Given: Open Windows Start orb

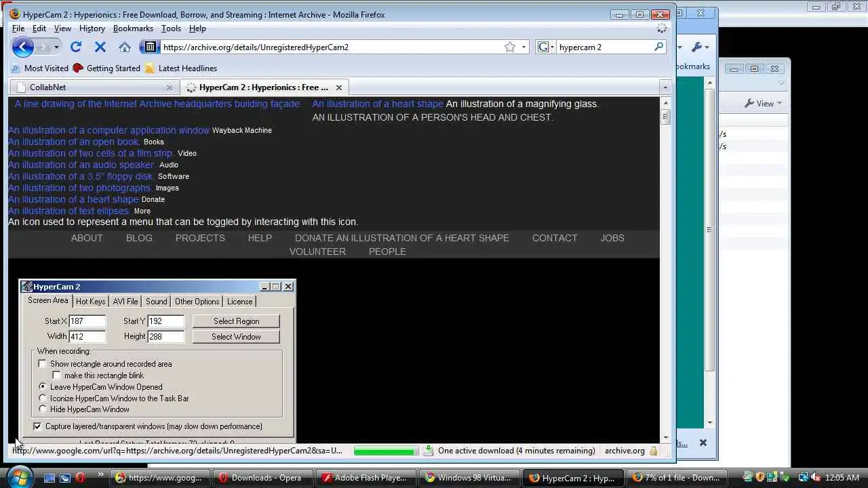Looking at the screenshot, I should coord(19,477).
